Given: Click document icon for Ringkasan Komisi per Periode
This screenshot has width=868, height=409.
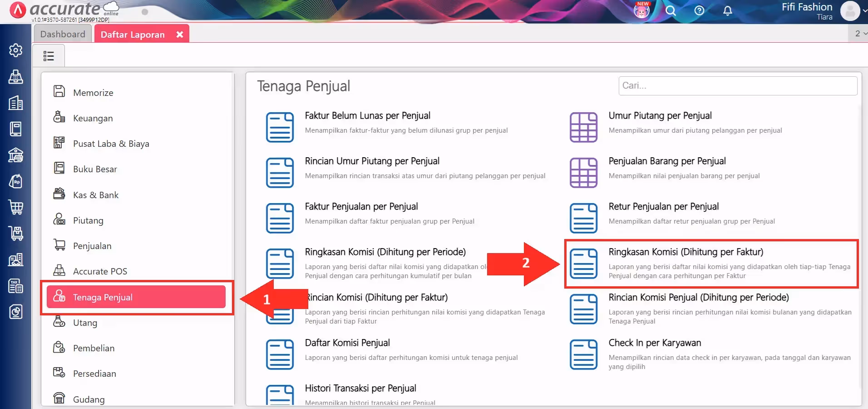Looking at the screenshot, I should coord(280,264).
